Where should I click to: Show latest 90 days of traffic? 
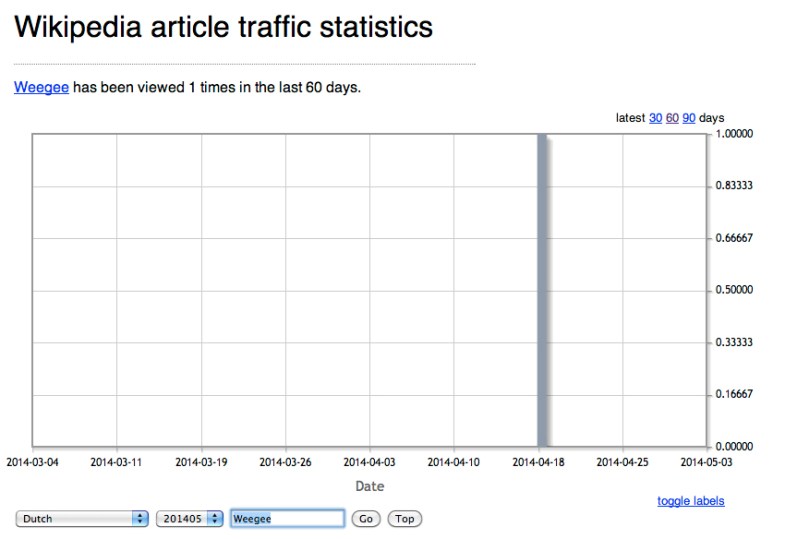(689, 118)
